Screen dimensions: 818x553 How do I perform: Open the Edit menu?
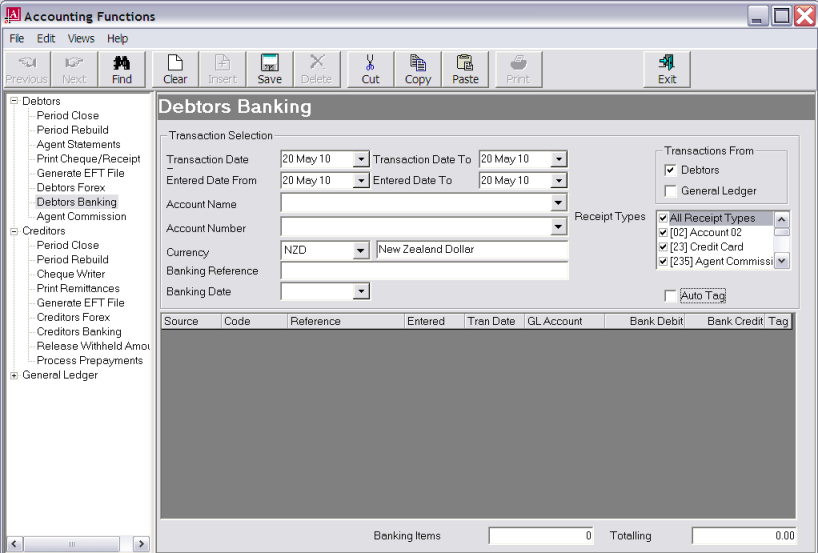tap(46, 39)
